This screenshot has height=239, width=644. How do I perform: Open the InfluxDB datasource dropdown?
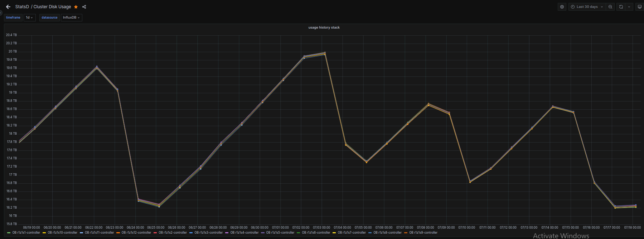72,18
